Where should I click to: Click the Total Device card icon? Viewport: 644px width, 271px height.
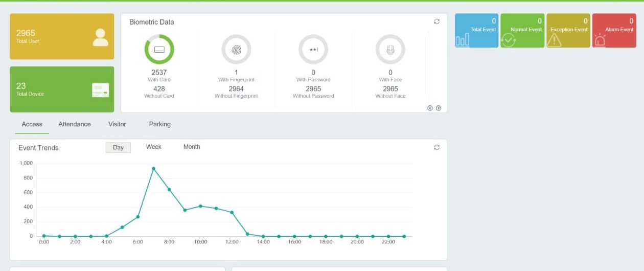point(101,91)
